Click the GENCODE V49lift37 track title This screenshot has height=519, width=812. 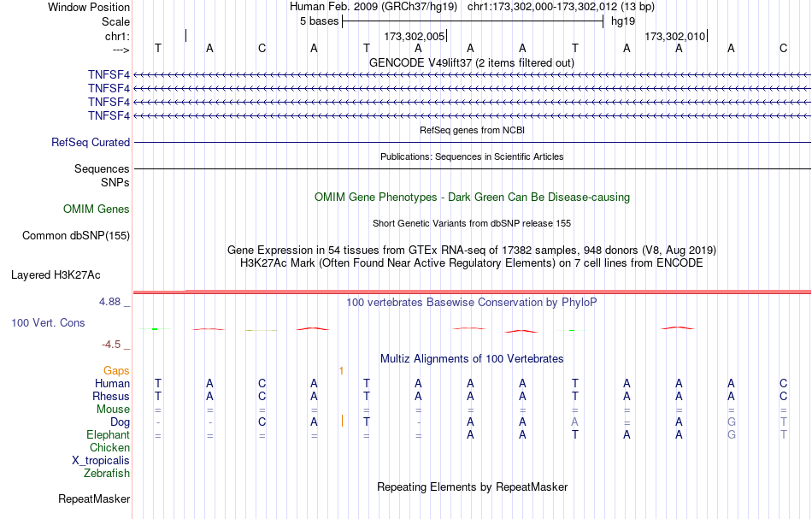point(471,62)
